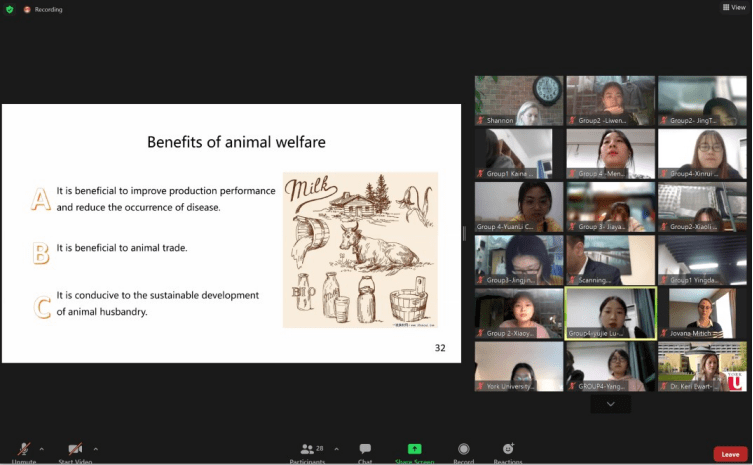Click Dr. Keri Ewart's video tile

[702, 366]
